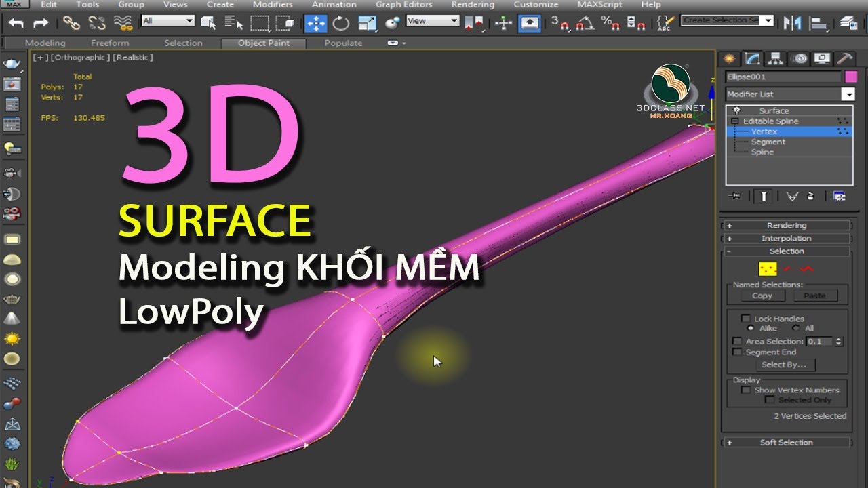Image resolution: width=868 pixels, height=488 pixels.
Task: Click the Redo arrow in main toolbar
Action: pyautogui.click(x=41, y=23)
